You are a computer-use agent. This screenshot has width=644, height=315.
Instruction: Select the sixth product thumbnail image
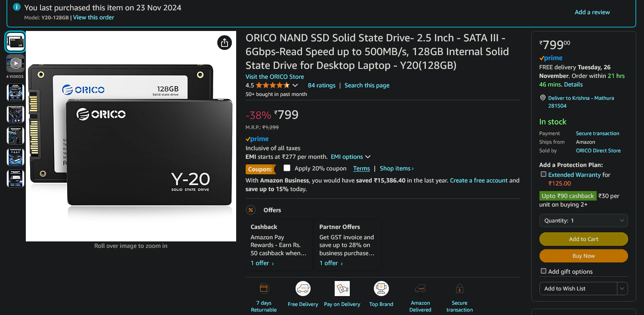click(15, 157)
